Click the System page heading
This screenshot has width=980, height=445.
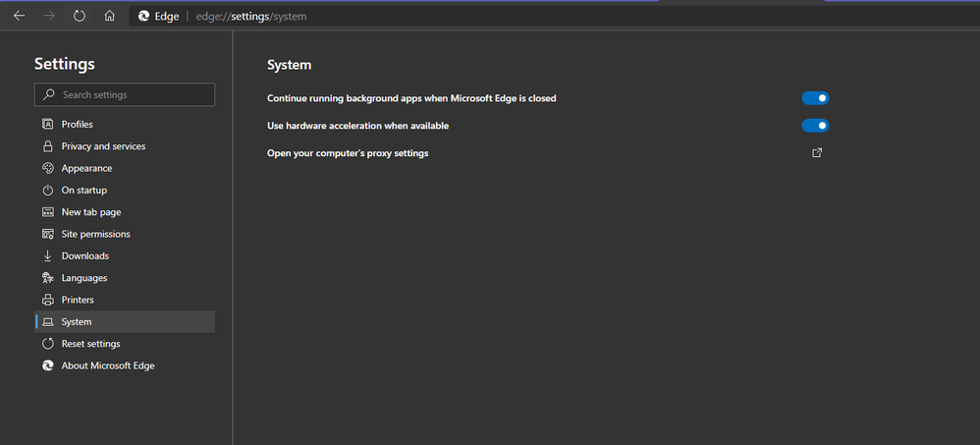(290, 65)
